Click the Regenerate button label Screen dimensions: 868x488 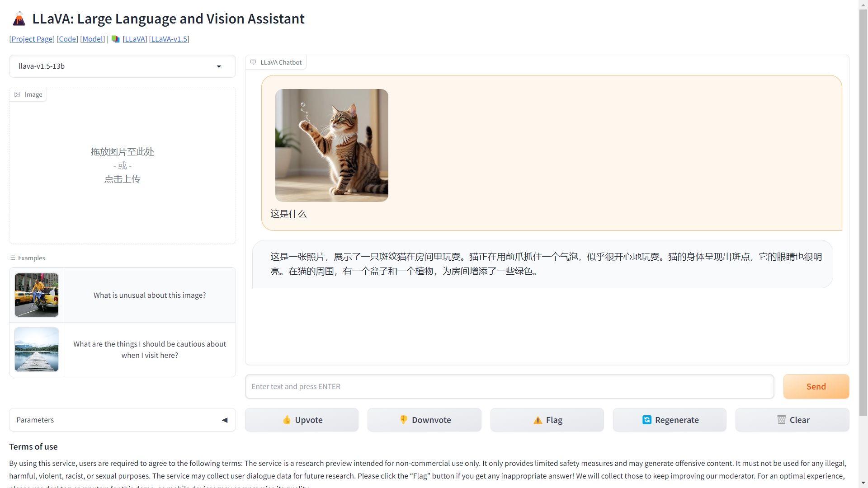677,420
